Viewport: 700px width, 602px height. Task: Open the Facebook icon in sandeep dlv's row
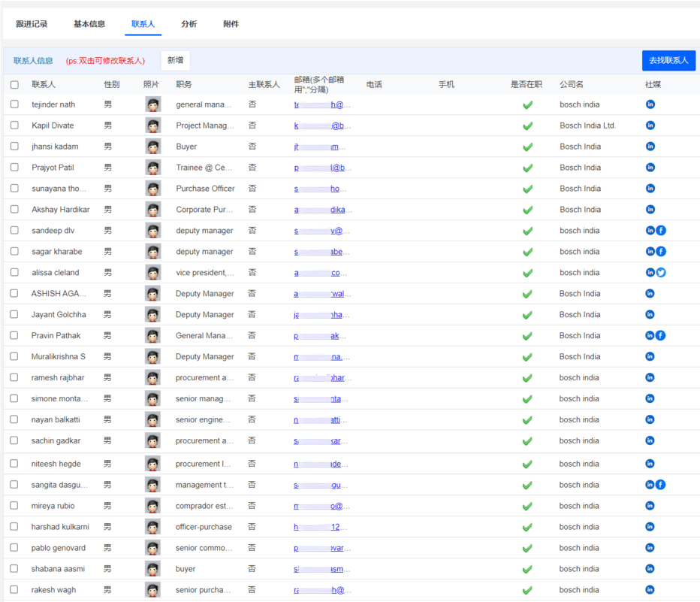pyautogui.click(x=661, y=231)
